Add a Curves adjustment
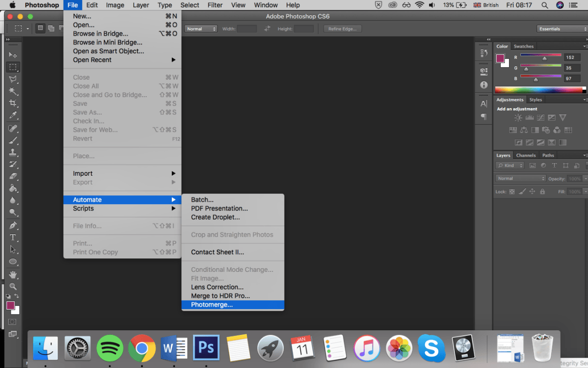 point(541,117)
